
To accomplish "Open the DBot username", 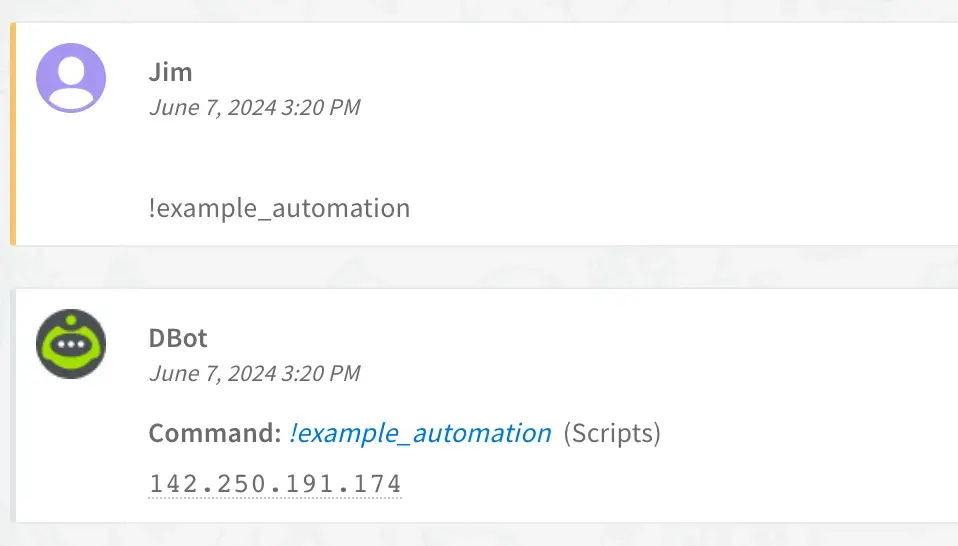I will 178,338.
